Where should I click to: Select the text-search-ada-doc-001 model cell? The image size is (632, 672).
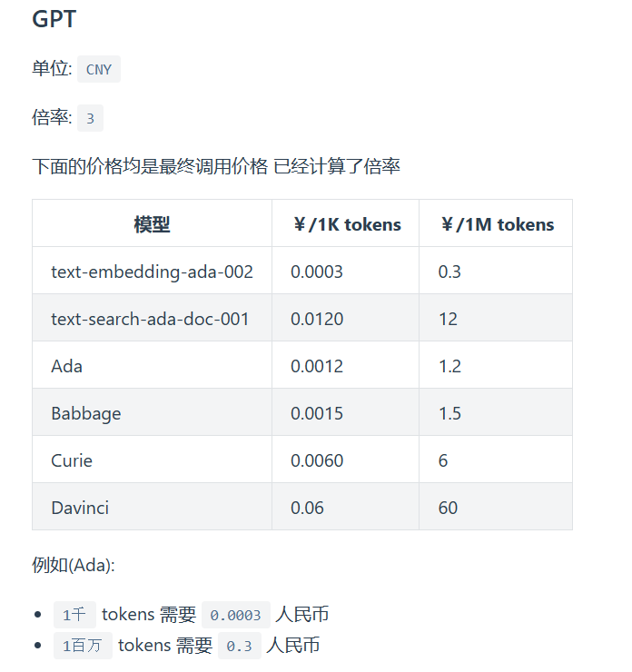[x=150, y=319]
